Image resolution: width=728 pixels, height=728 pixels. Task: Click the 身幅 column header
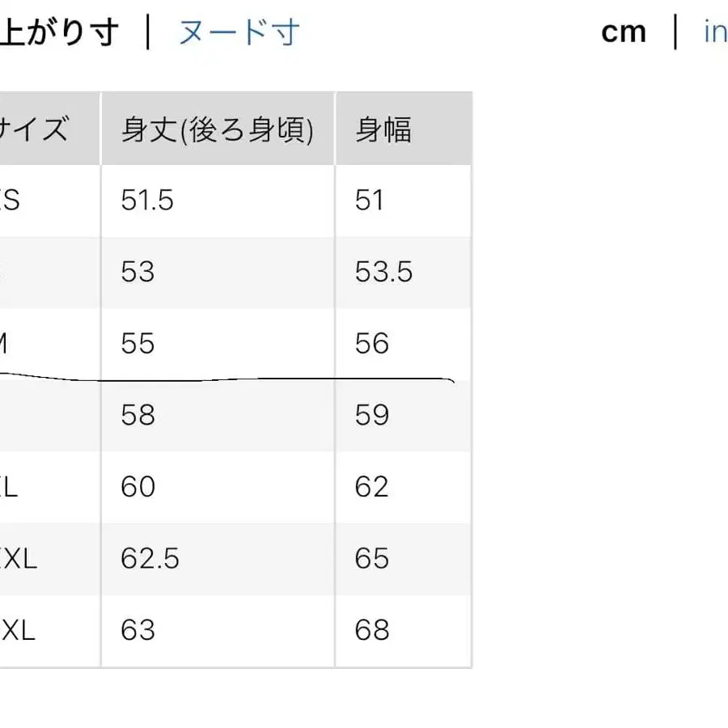coord(383,128)
